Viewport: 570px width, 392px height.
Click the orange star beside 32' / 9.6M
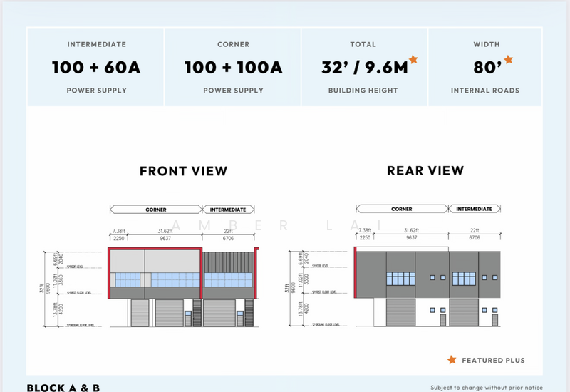pos(413,61)
